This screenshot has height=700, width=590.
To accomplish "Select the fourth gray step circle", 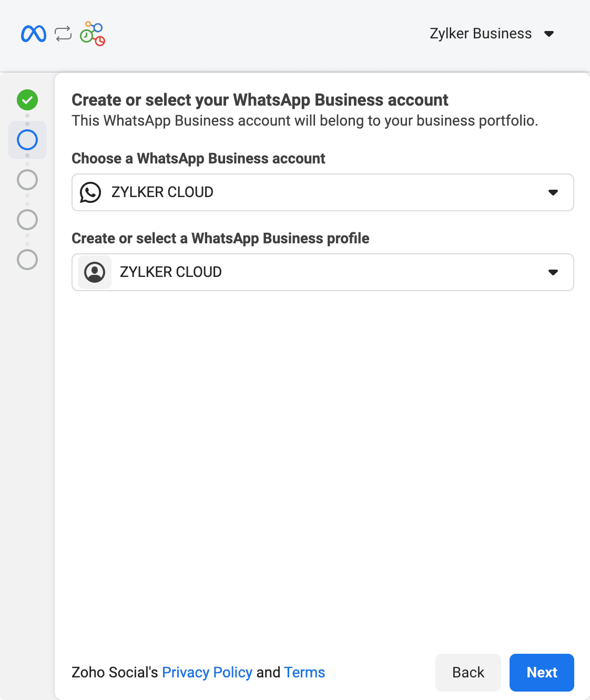I will click(x=27, y=220).
